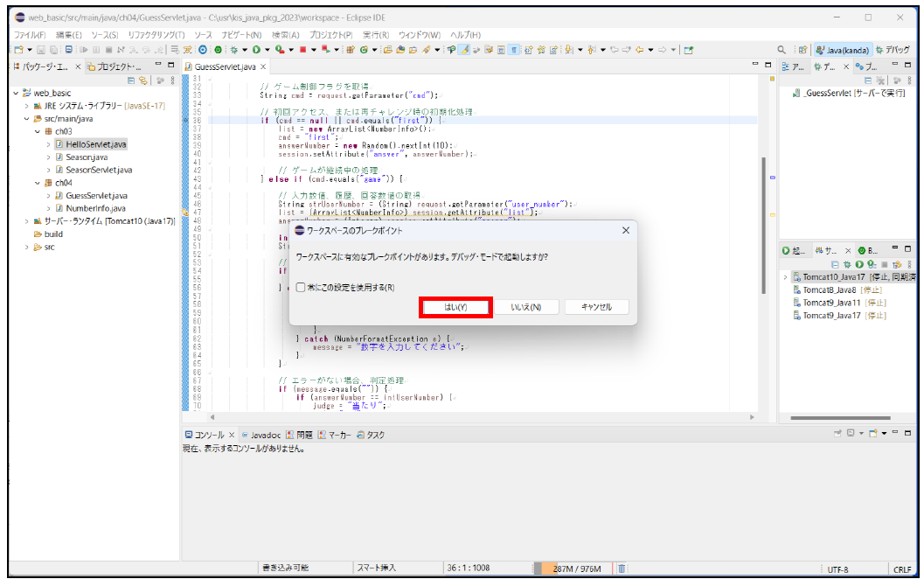Run garbage collector via trash can icon
The image size is (924, 579).
(621, 569)
